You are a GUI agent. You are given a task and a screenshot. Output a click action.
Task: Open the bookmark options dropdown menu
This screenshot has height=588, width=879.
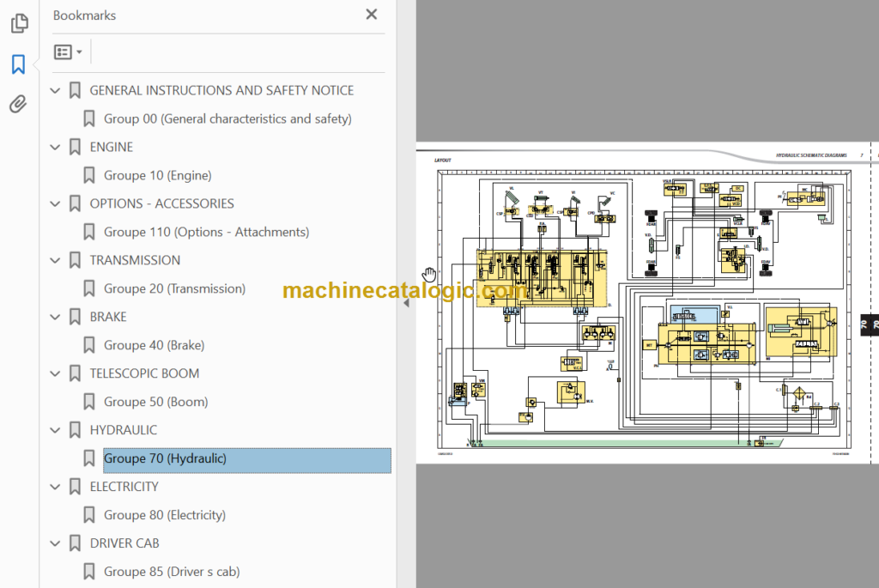coord(68,52)
